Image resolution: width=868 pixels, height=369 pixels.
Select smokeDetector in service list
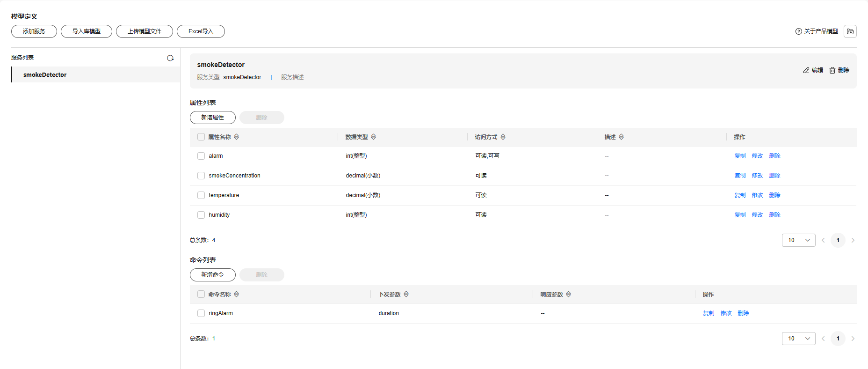click(x=96, y=74)
